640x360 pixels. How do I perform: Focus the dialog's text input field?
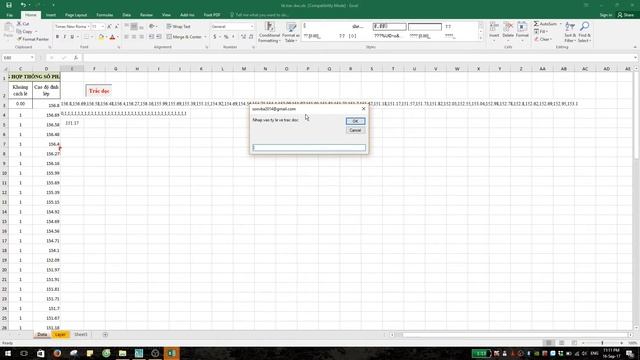[309, 148]
